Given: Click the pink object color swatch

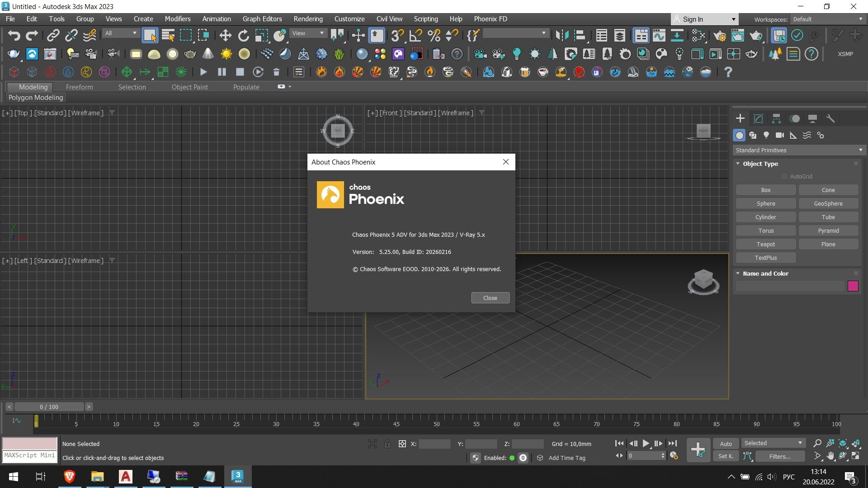Looking at the screenshot, I should tap(853, 286).
